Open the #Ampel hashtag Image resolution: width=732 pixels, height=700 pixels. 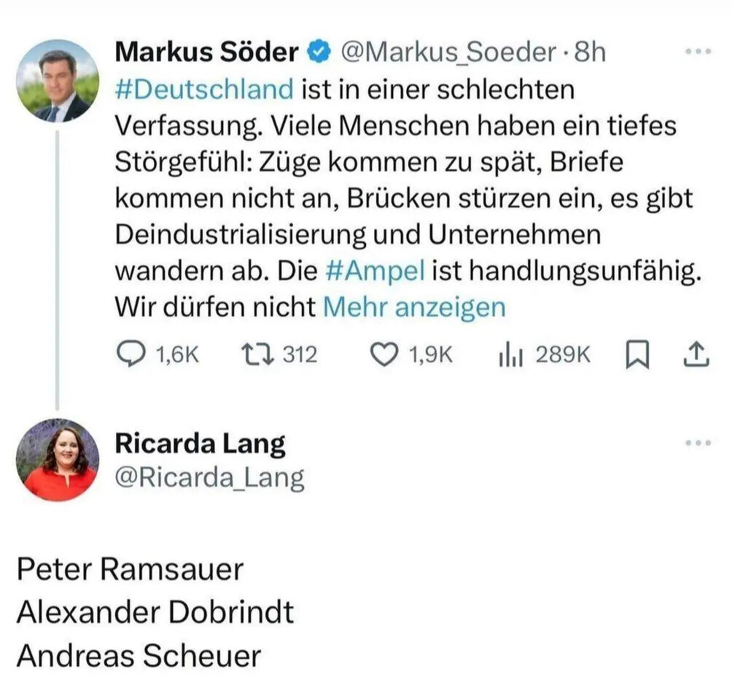click(x=375, y=271)
